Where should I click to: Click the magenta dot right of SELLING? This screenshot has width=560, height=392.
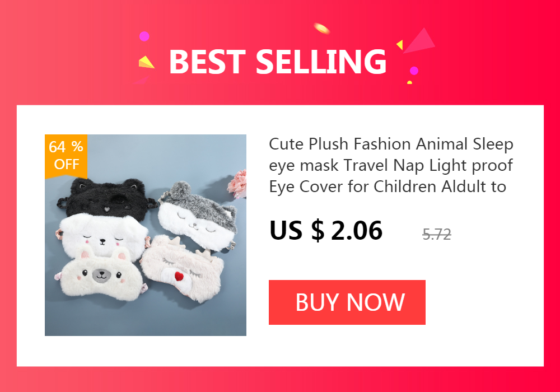coord(414,71)
